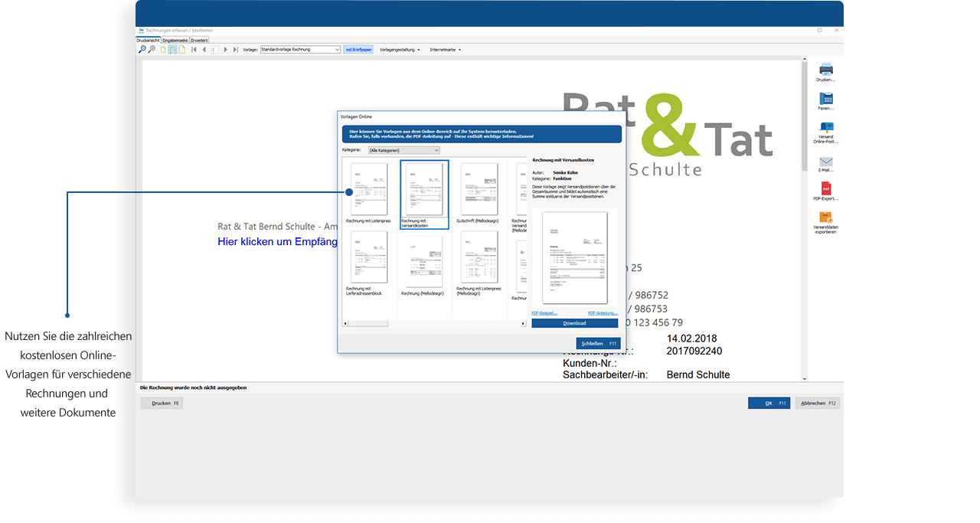The height and width of the screenshot is (523, 980).
Task: Click template list horizontal scrollbar left arrow
Action: click(x=345, y=323)
